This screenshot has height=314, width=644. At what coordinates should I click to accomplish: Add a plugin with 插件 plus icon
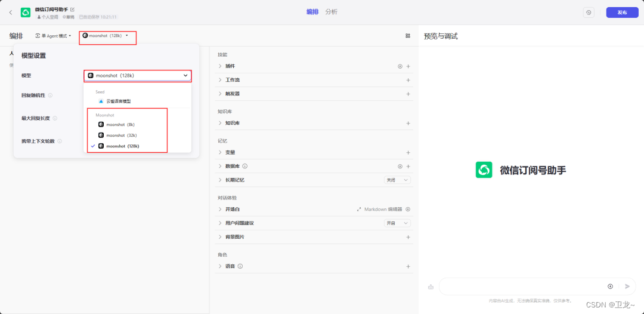pos(408,66)
